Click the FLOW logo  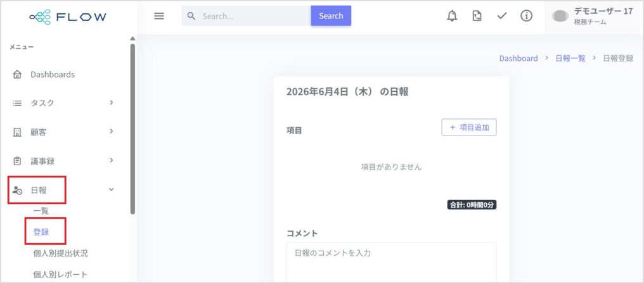(68, 17)
